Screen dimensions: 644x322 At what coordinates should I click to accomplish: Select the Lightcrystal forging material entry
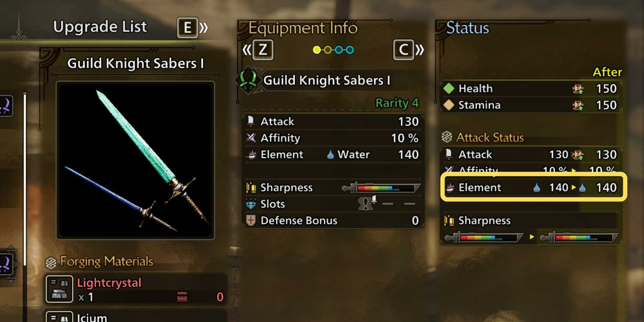pos(136,289)
